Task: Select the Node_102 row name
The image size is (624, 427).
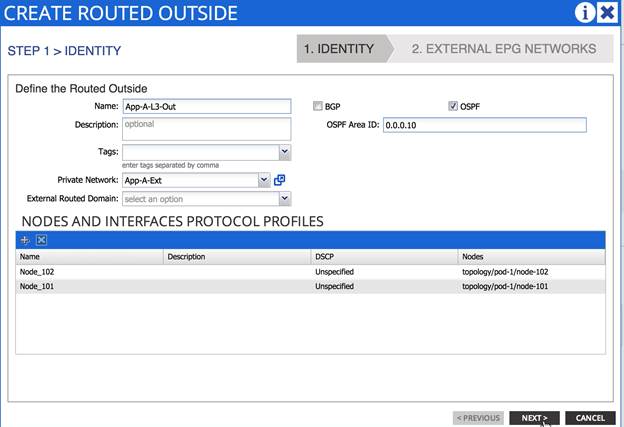Action: [x=37, y=272]
